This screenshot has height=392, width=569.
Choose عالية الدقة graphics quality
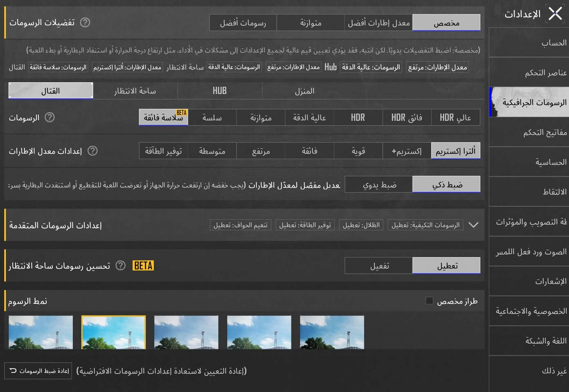pos(309,118)
